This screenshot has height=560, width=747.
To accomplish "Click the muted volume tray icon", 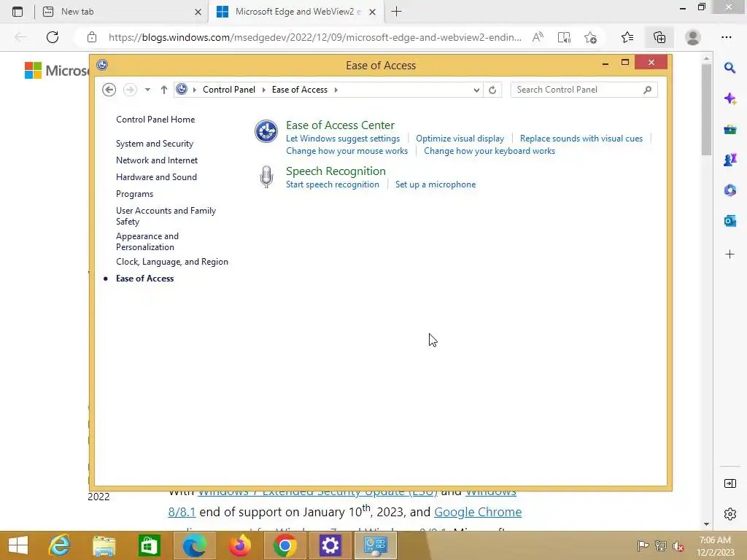I will point(678,545).
